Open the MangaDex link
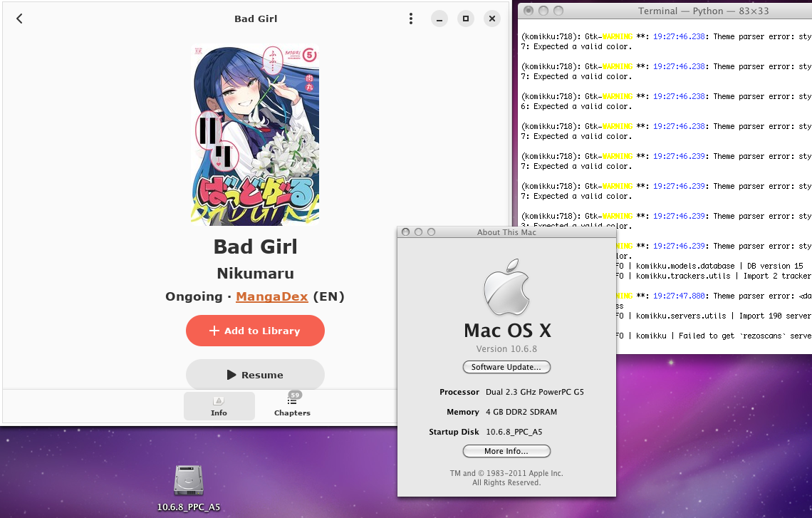 [272, 296]
